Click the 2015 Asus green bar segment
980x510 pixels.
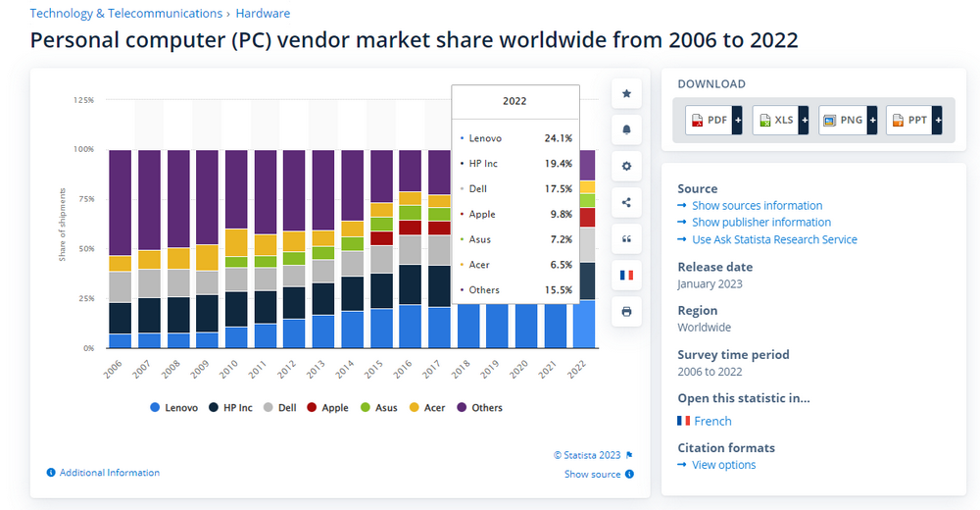coord(381,224)
